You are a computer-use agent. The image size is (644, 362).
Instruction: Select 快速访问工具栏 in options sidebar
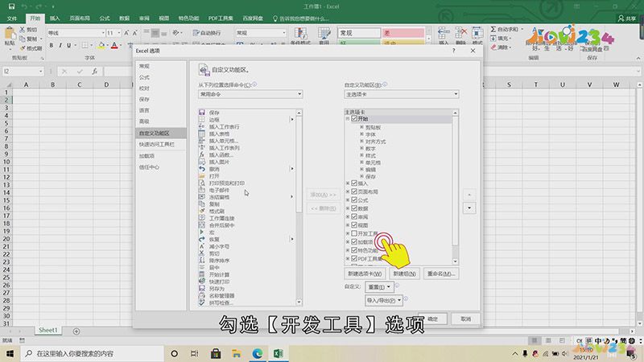point(156,145)
